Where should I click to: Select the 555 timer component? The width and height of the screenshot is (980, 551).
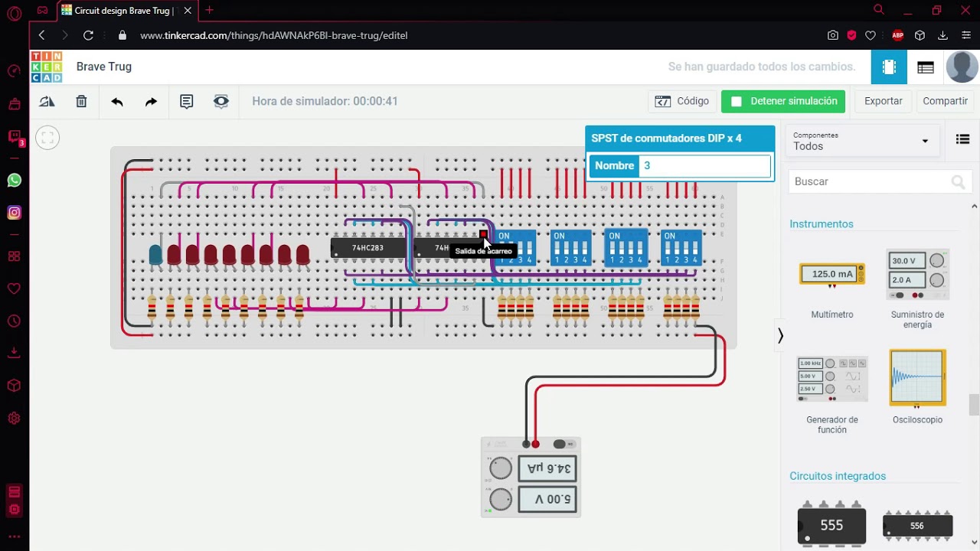pyautogui.click(x=832, y=523)
